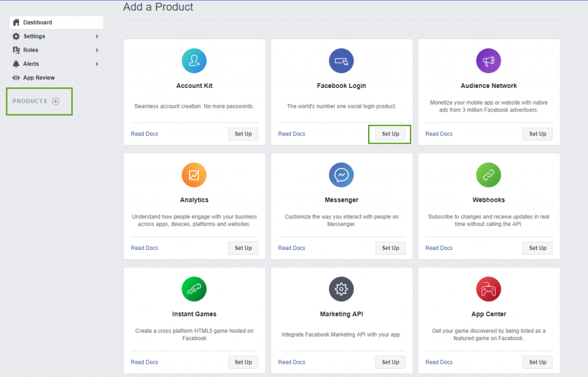
Task: Click the 'Facebook Login' card title
Action: pyautogui.click(x=341, y=86)
